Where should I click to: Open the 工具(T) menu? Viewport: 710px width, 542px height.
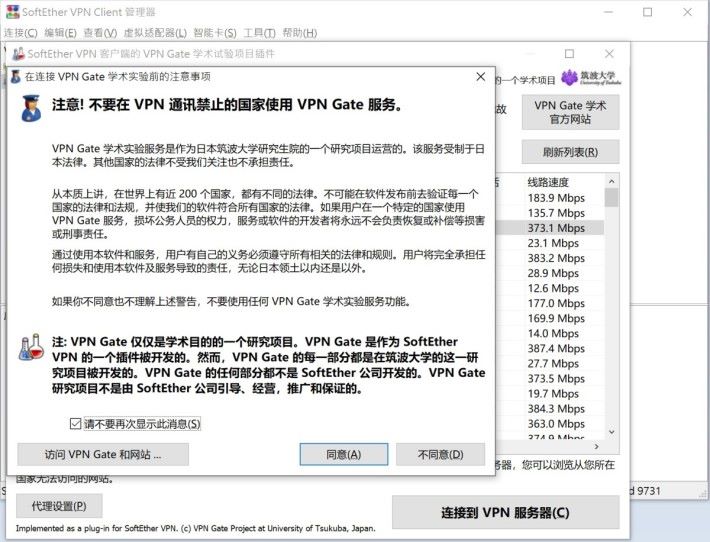pos(259,33)
